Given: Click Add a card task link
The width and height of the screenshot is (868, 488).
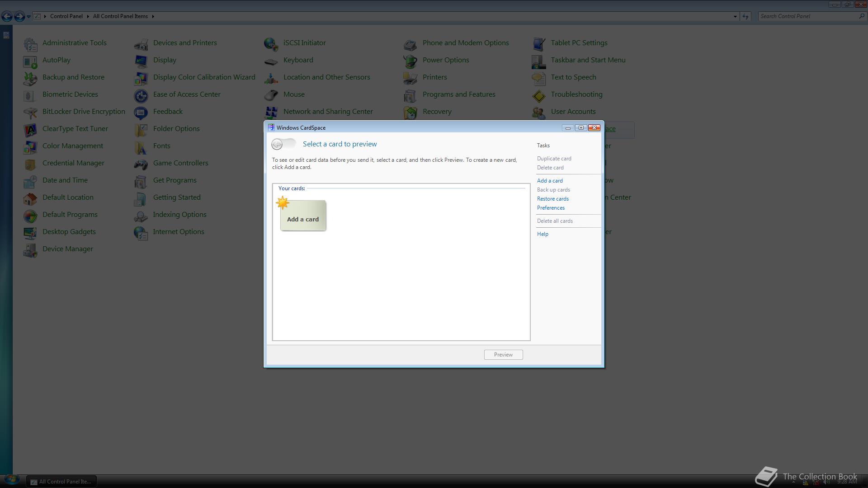Looking at the screenshot, I should pos(550,181).
